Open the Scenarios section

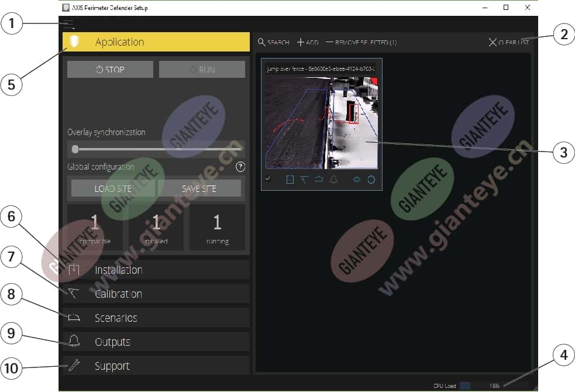pyautogui.click(x=156, y=318)
